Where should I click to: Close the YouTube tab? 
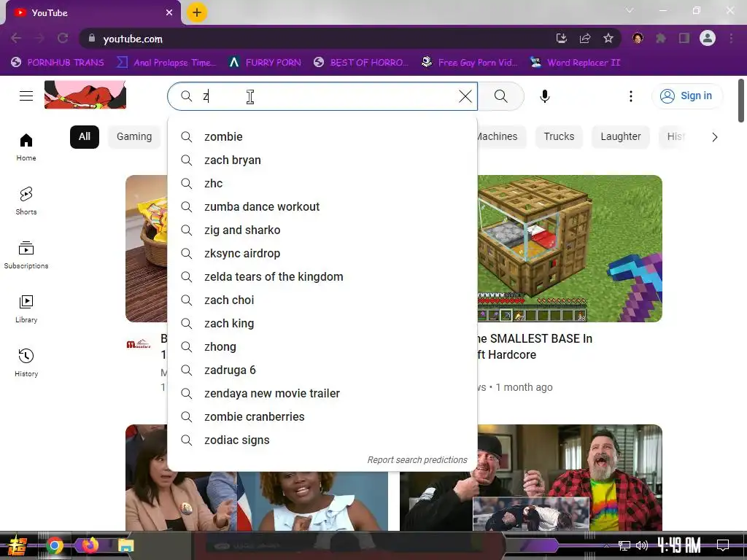(x=169, y=12)
